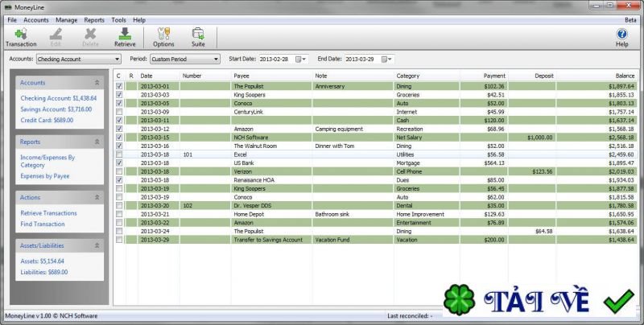Viewport: 644px width, 325px height.
Task: Click the Renaisance HOA payee cell
Action: [x=272, y=180]
